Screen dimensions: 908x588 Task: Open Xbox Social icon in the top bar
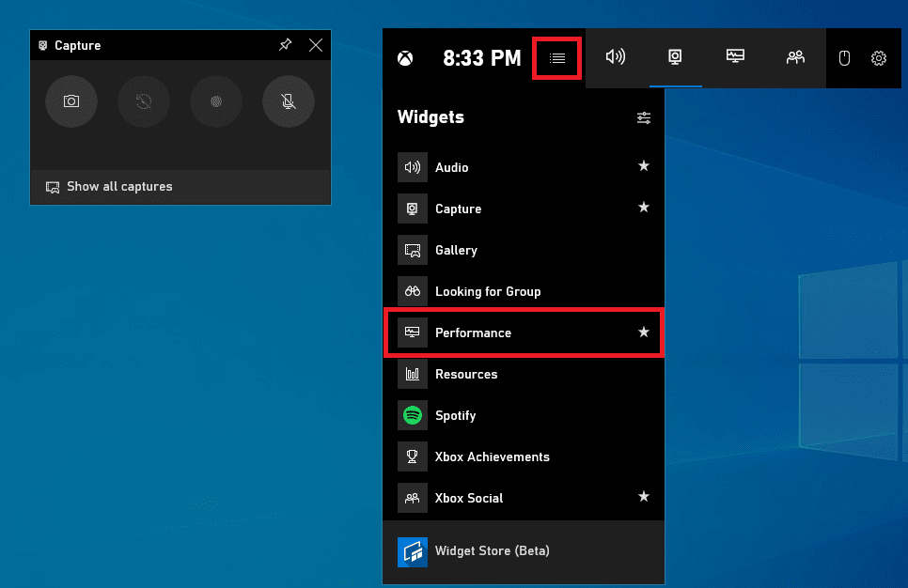tap(795, 56)
